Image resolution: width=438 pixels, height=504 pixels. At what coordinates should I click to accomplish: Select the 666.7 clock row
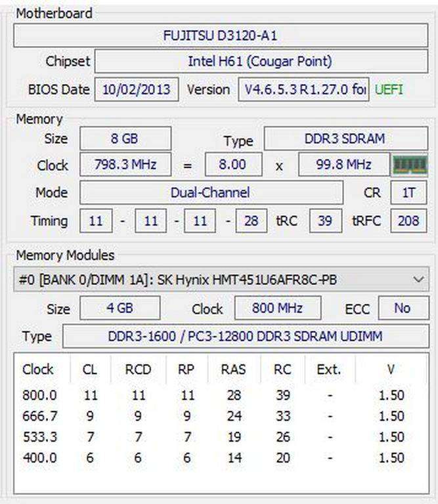tap(213, 416)
